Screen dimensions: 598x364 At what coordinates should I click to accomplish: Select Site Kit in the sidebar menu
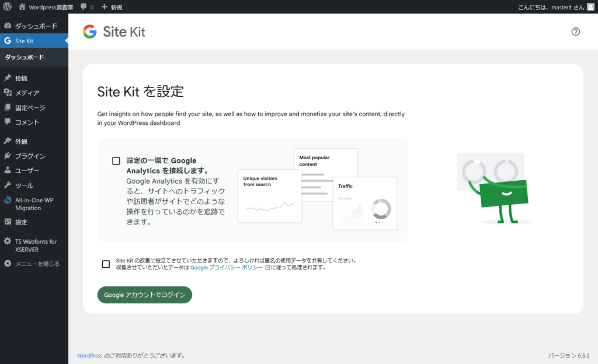click(x=24, y=41)
